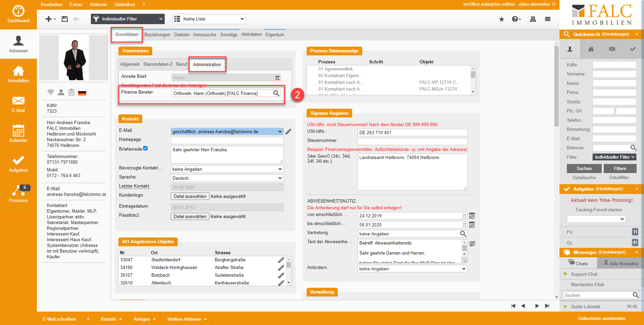Screen dimensions: 644x325
Task: Click the search magnifier in Finance Berater field
Action: point(276,93)
